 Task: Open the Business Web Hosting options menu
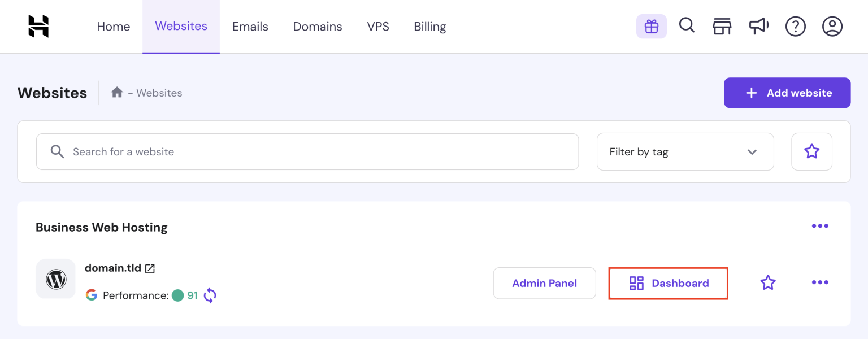pos(820,226)
